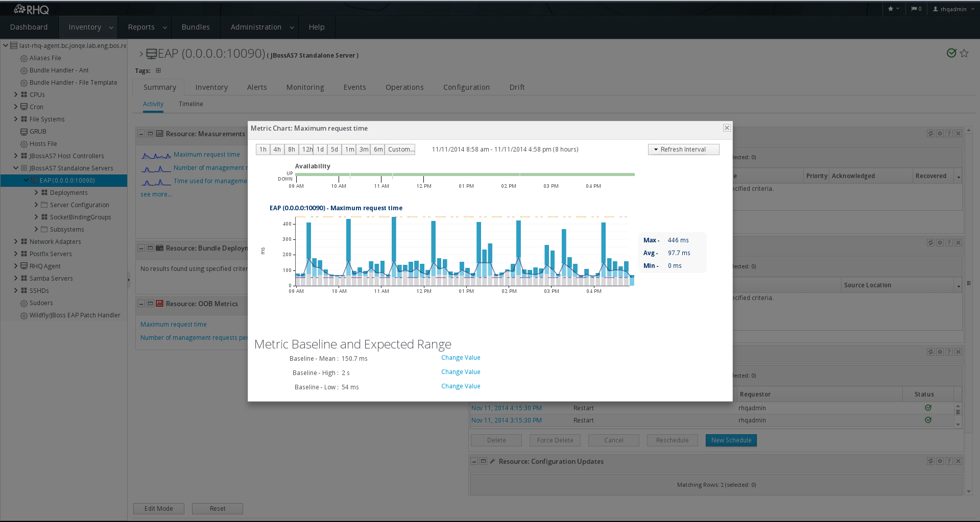Viewport: 980px width, 522px height.
Task: Mark EAP resource as favorite with star
Action: (964, 53)
